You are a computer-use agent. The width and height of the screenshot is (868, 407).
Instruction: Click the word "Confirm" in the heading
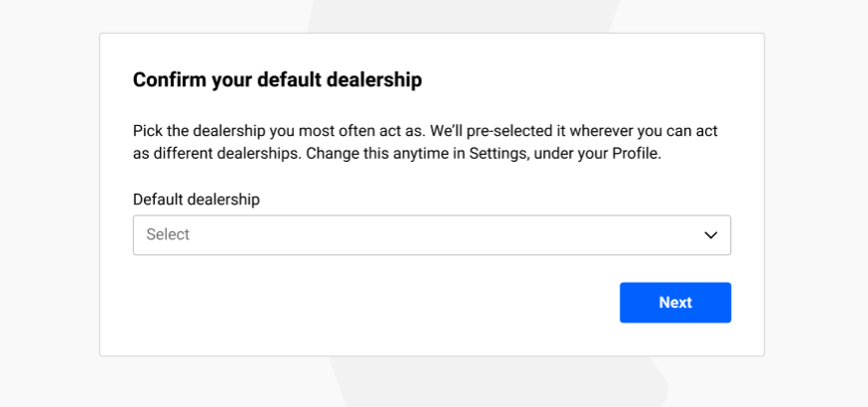(169, 80)
